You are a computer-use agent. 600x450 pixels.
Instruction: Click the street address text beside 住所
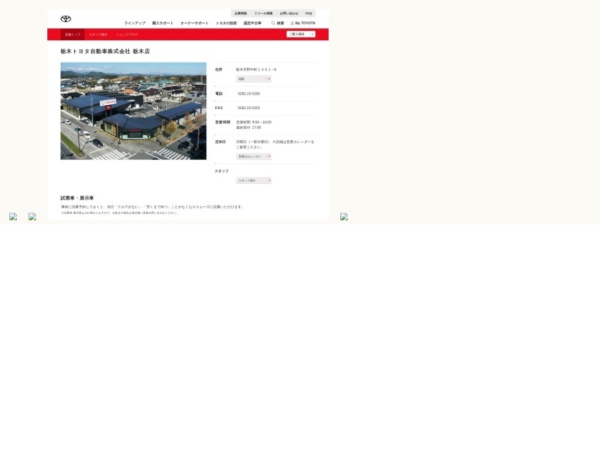256,70
